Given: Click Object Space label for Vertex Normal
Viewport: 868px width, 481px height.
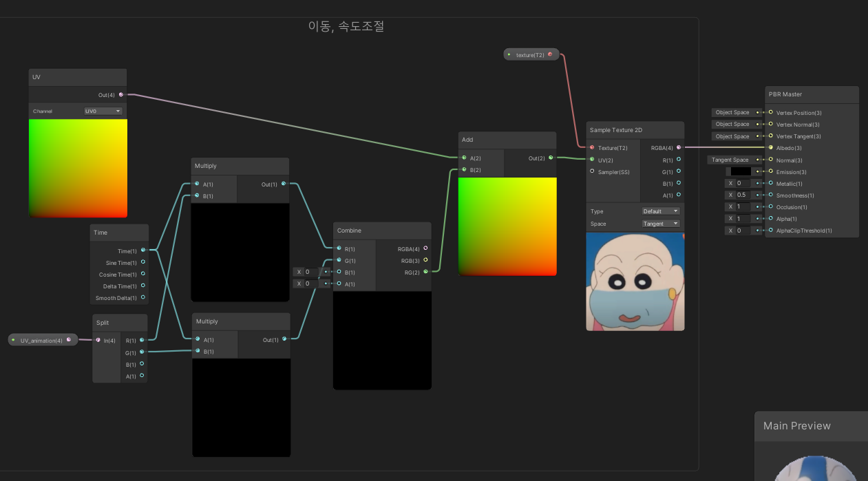Looking at the screenshot, I should pos(732,124).
